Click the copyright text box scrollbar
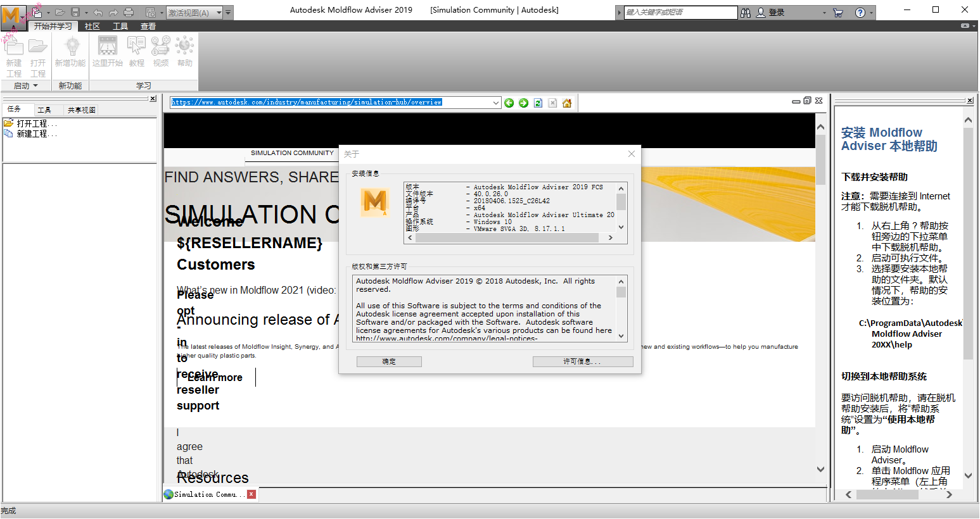 tap(621, 308)
